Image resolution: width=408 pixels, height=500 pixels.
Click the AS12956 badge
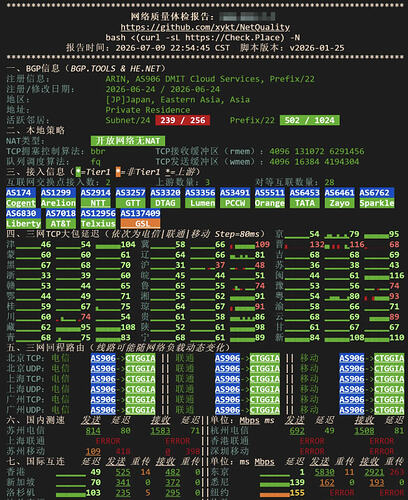pos(98,213)
